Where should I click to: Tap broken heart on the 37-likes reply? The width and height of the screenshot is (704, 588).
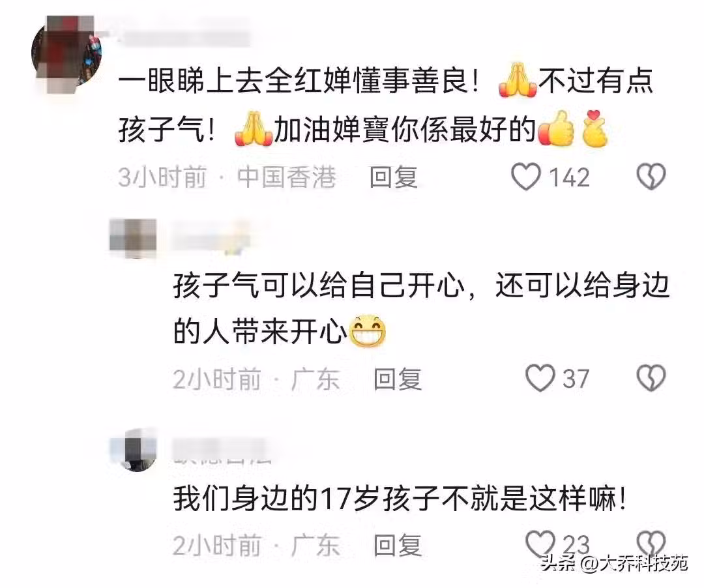click(x=651, y=378)
